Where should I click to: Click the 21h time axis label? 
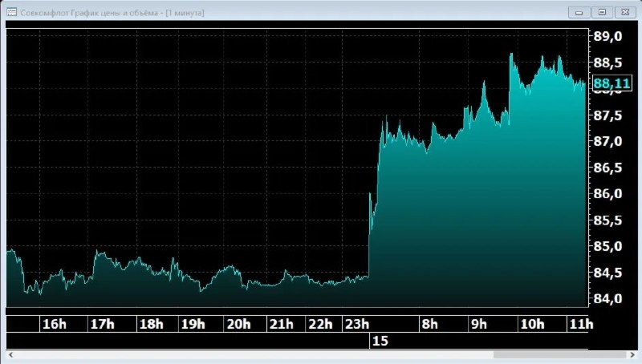tap(282, 325)
